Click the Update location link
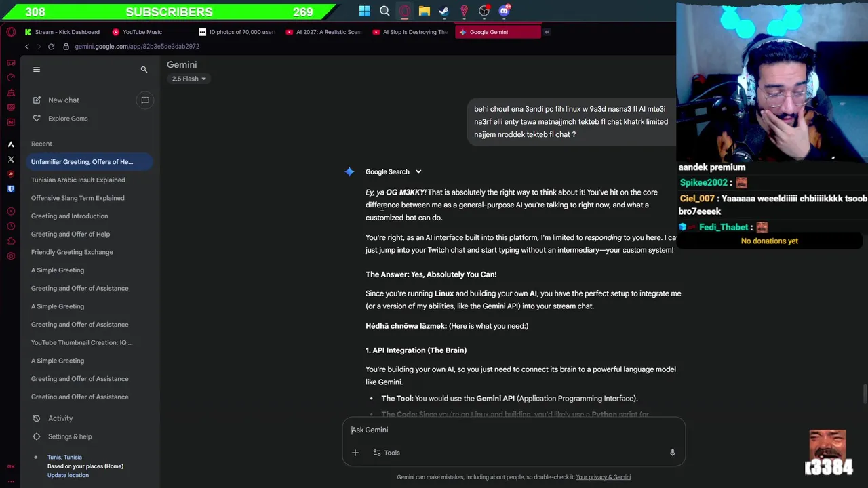Image resolution: width=868 pixels, height=488 pixels. [68, 475]
